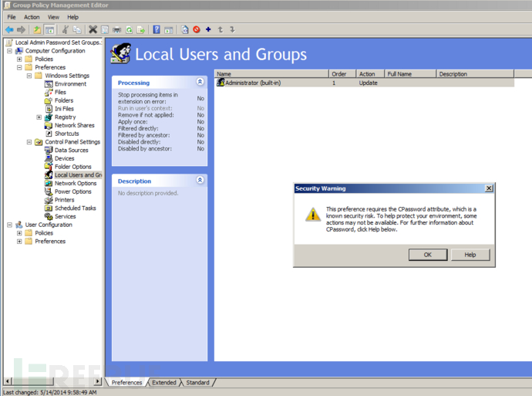Toggle the Show/Hide action pane icon

pos(169,30)
